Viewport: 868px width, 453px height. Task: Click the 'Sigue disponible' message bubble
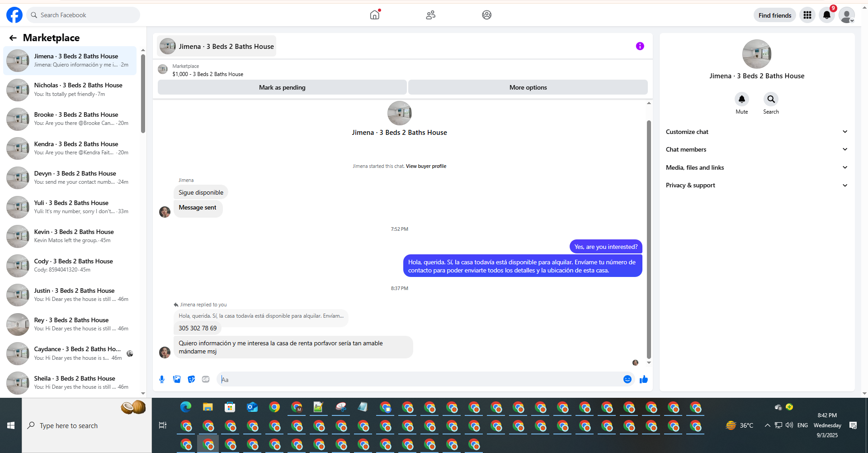coord(201,192)
